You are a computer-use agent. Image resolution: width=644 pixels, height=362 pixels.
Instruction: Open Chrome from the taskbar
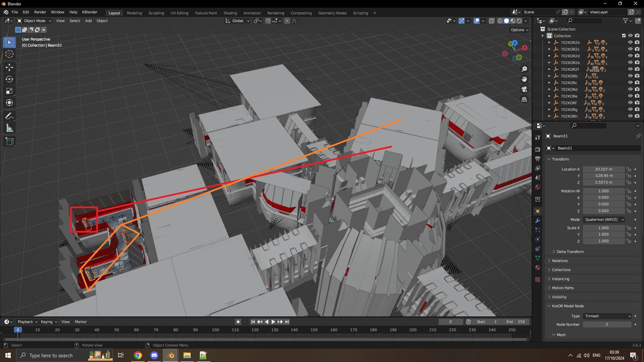click(138, 355)
